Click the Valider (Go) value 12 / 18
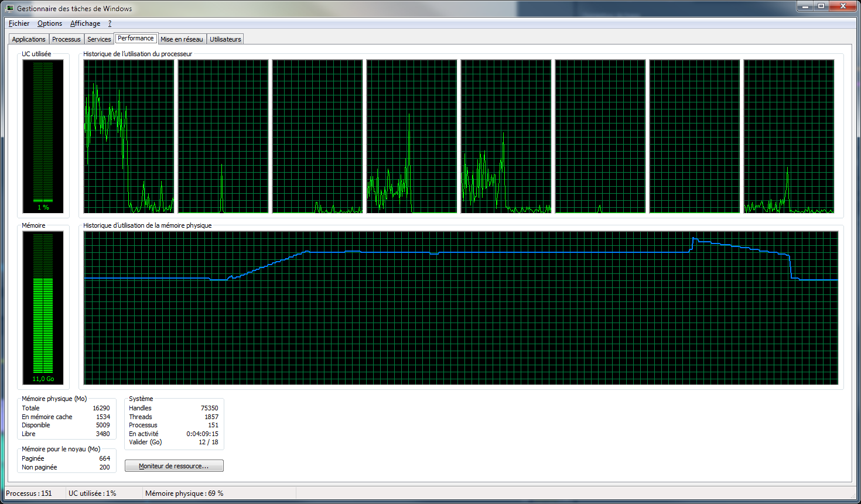Viewport: 861px width, 504px height. [209, 442]
